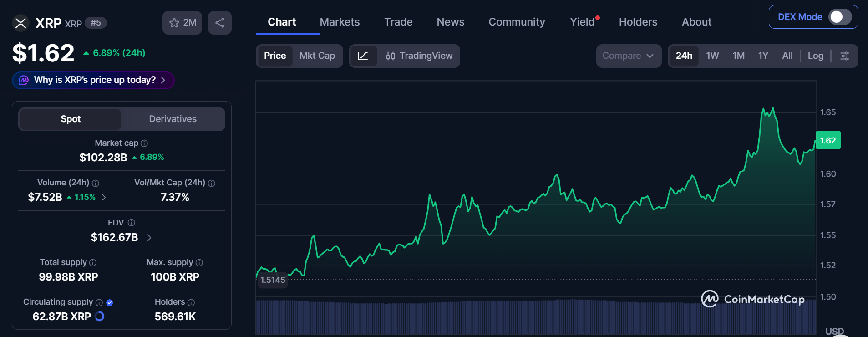The image size is (868, 337).
Task: Open the Markets tab
Action: point(340,22)
